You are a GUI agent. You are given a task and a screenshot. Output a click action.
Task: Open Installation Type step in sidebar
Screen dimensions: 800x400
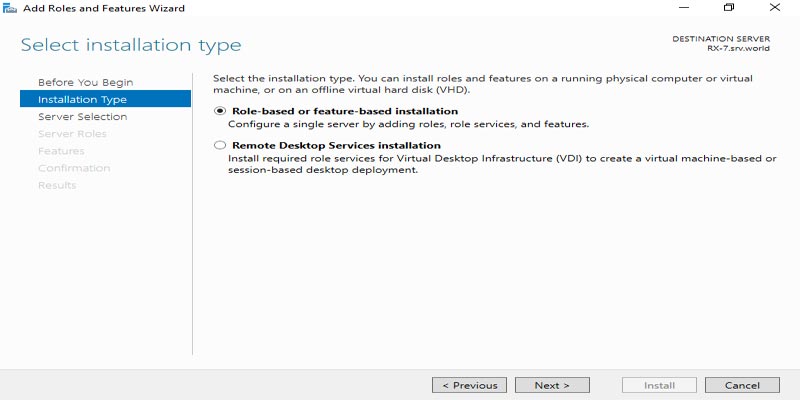pos(105,99)
